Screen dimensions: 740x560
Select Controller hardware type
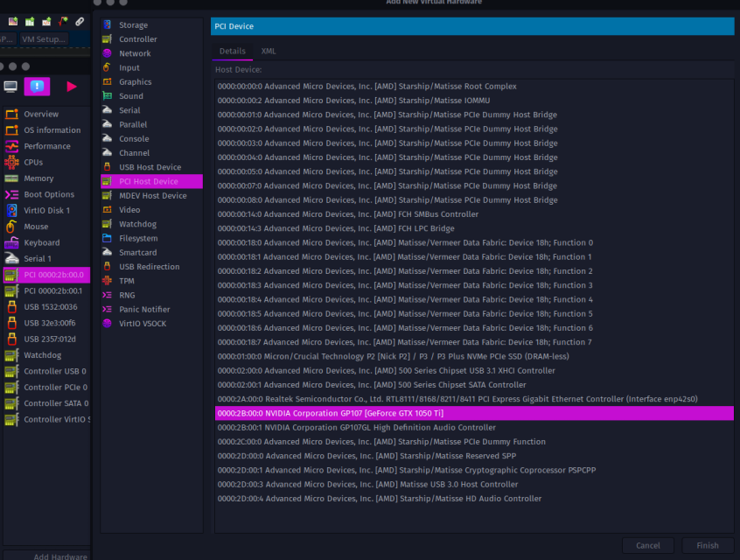coord(151,39)
